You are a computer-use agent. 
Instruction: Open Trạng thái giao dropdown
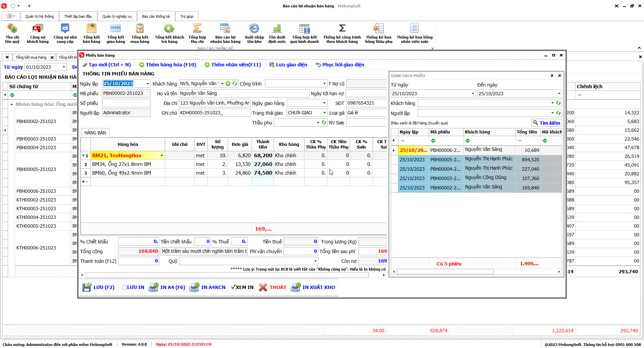point(324,113)
